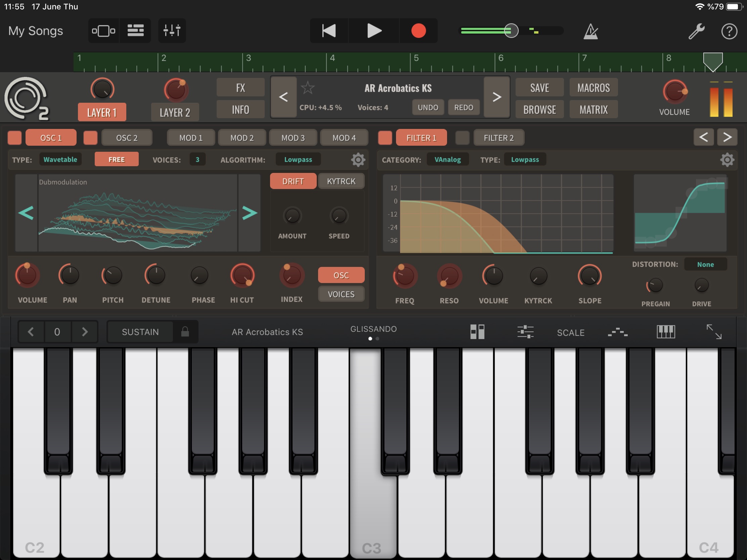Load next preset with right chevron
747x560 pixels.
496,97
